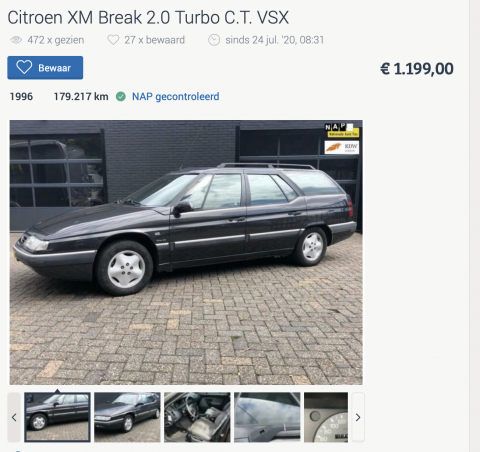Open the interior seats thumbnail
Viewport: 480px width, 452px height.
(x=197, y=417)
